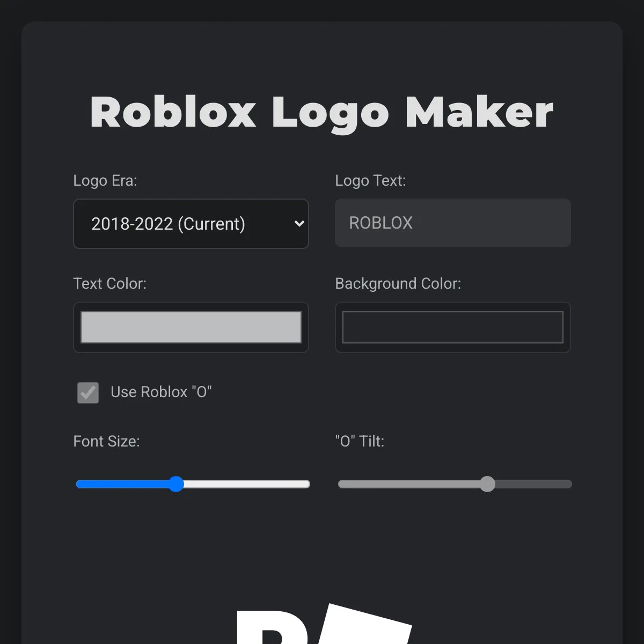Click the Font Size slider handle
Viewport: 644px width, 644px height.
176,484
